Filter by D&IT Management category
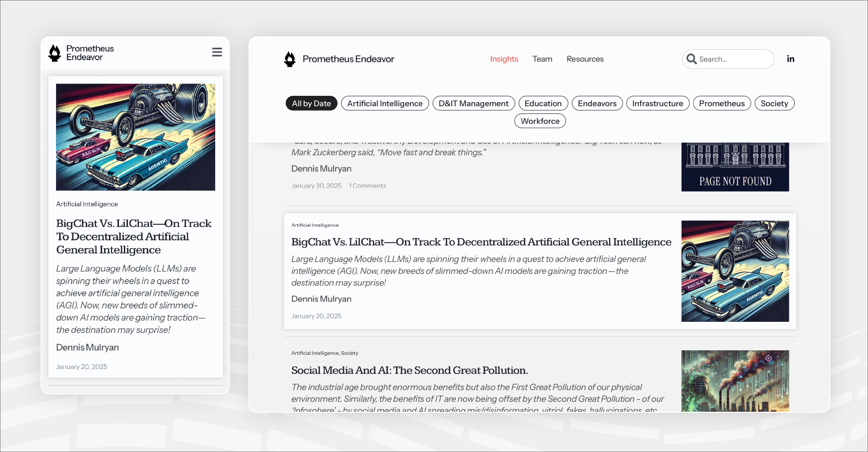The height and width of the screenshot is (452, 868). pos(473,103)
